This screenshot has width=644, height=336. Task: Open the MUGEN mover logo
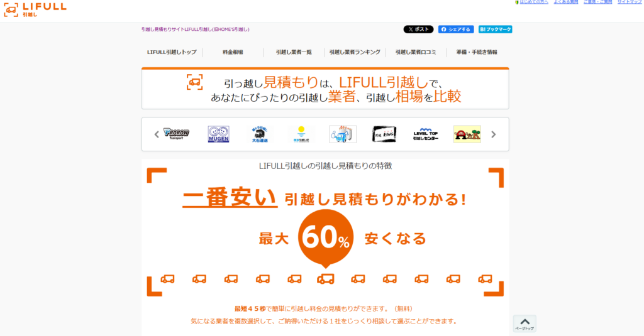[x=218, y=134]
